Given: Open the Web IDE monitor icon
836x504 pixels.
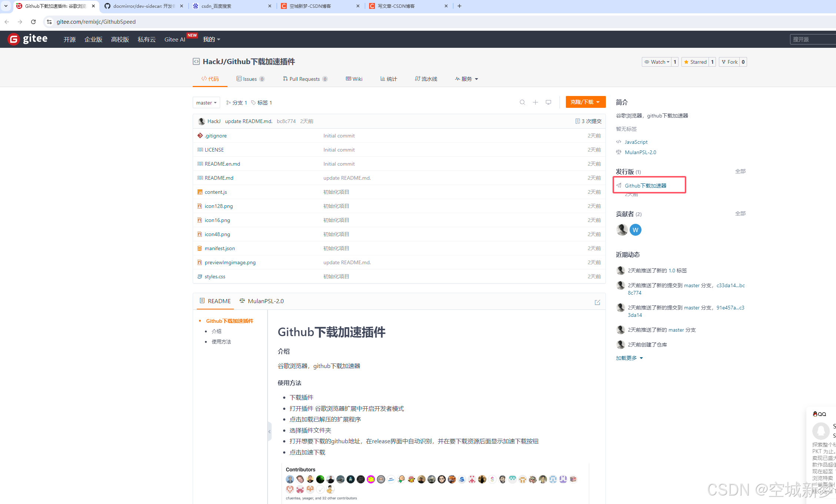Looking at the screenshot, I should 548,102.
